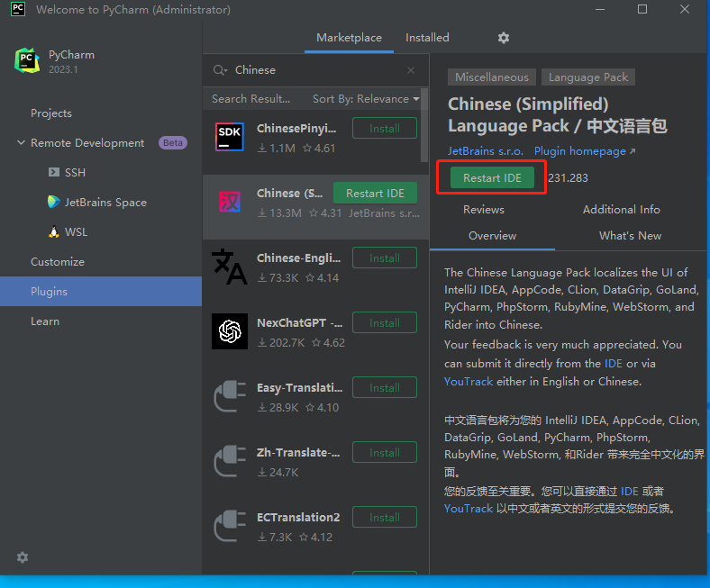Viewport: 710px width, 588px height.
Task: Open plugin settings gear next to Installed tab
Action: point(504,38)
